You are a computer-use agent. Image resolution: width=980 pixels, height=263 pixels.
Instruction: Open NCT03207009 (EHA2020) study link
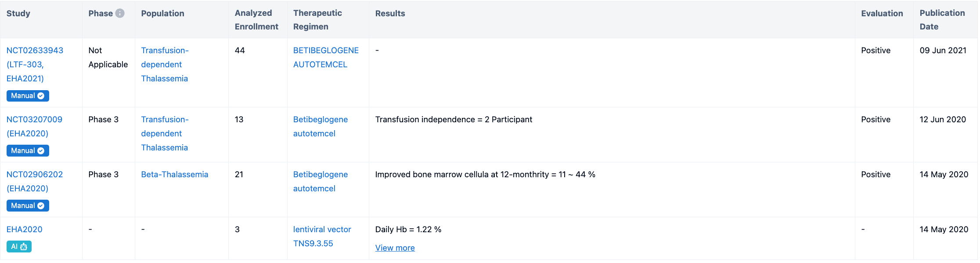(x=34, y=126)
